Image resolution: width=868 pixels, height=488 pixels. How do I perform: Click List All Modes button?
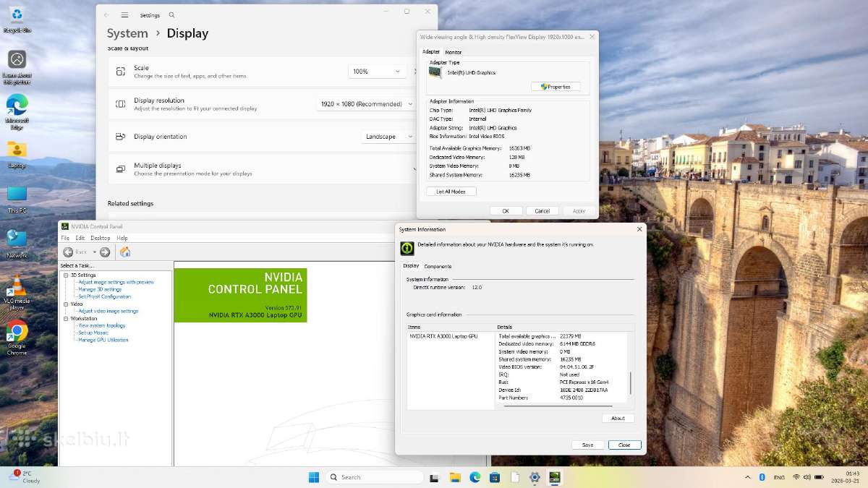tap(451, 192)
